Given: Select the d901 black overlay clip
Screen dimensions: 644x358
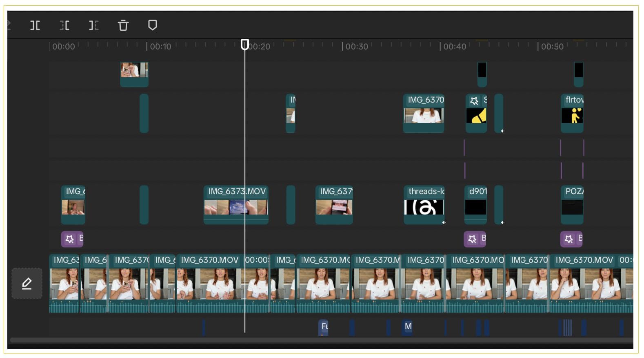Looking at the screenshot, I should (475, 205).
